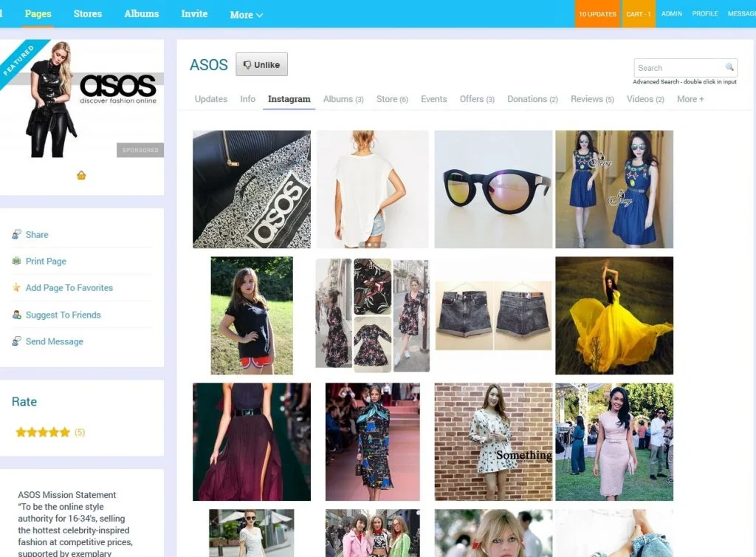Click the thumbs-down icon on Unlike
Viewport: 756px width, 557px height.
point(247,64)
